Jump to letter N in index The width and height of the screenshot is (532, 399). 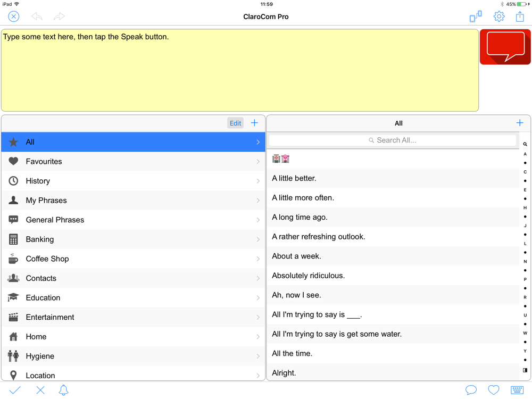click(x=525, y=261)
